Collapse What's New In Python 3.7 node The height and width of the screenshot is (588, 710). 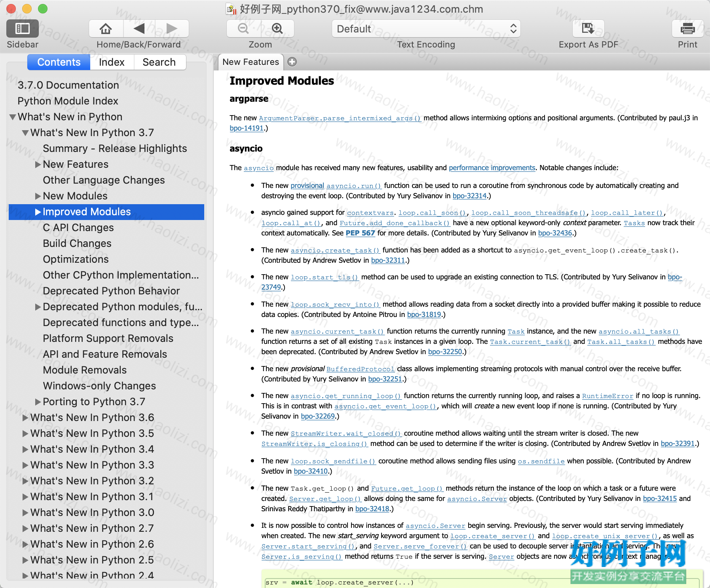[x=25, y=133]
